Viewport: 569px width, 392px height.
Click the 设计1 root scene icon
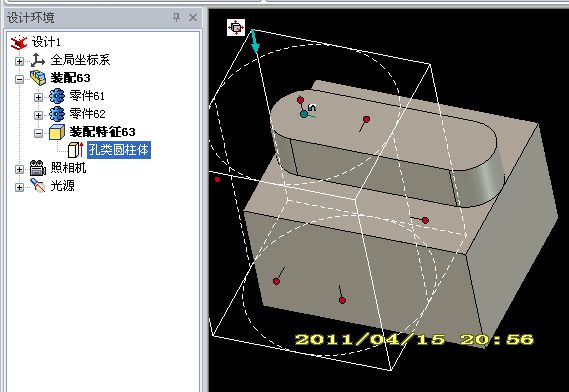point(19,42)
